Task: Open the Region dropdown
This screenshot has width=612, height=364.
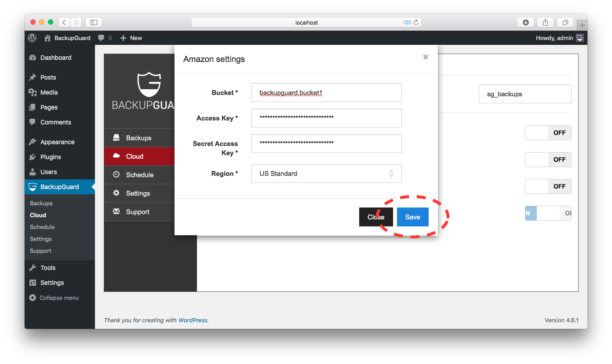Action: point(327,174)
